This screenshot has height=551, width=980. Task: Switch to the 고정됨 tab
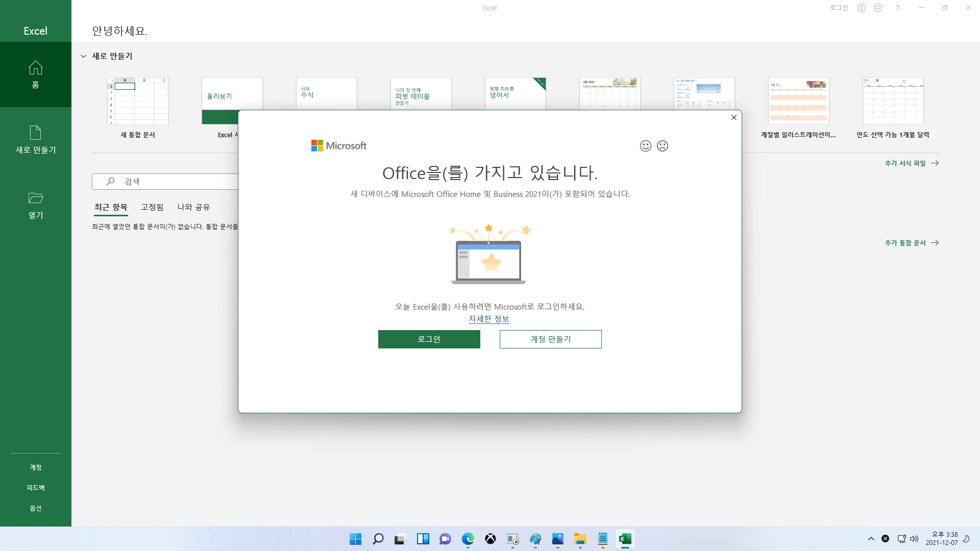(x=152, y=207)
